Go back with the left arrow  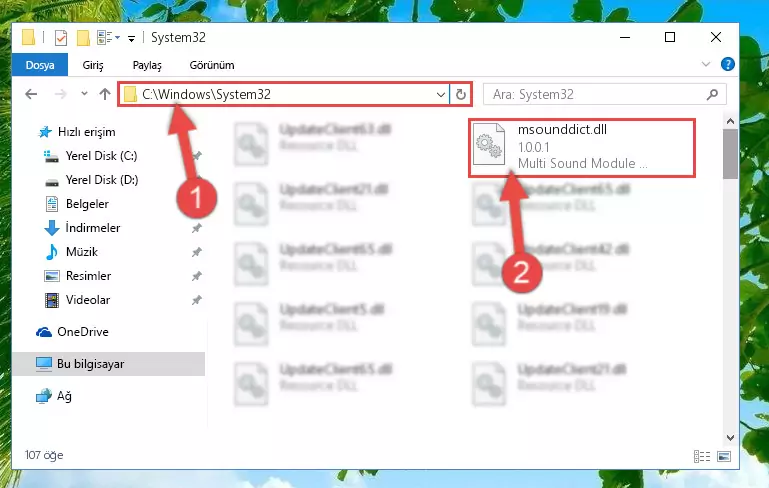point(31,94)
